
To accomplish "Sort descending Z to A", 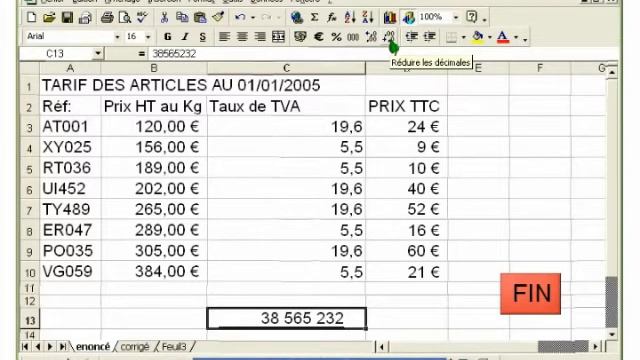I will (367, 18).
